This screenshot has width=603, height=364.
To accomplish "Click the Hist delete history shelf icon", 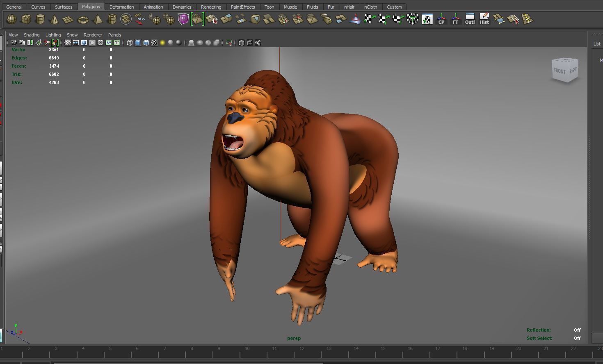I will coord(484,19).
